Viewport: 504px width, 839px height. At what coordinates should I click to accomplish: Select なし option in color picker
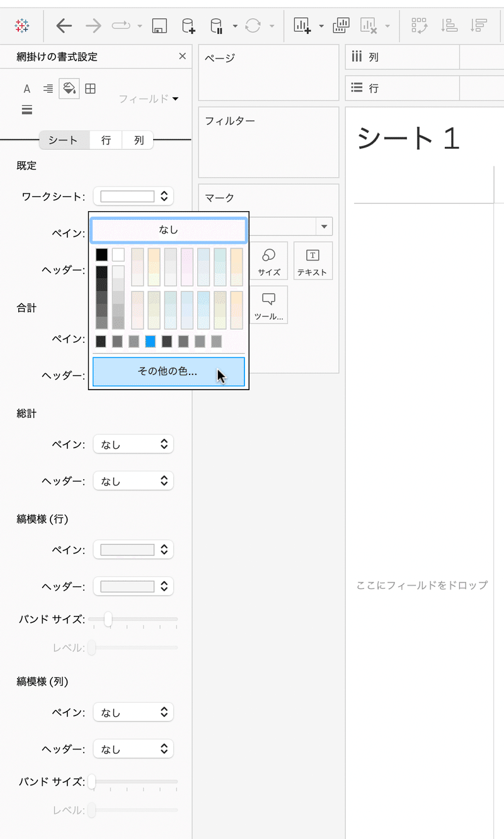pos(168,231)
